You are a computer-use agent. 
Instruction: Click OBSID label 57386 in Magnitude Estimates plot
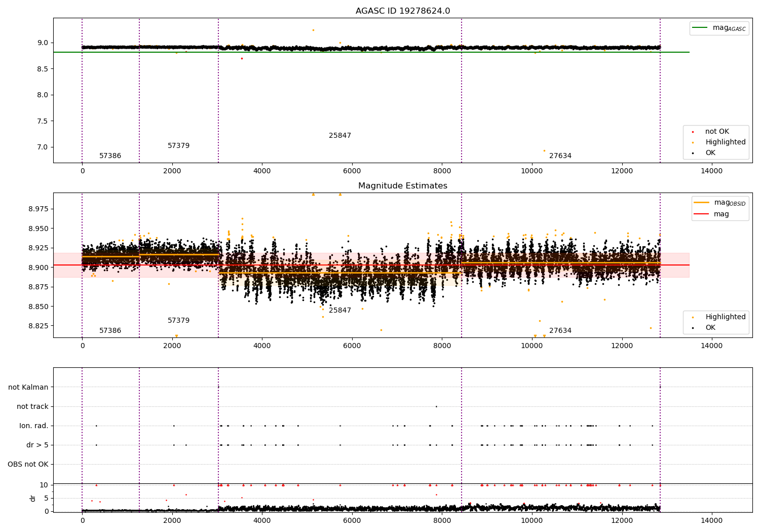click(x=110, y=331)
